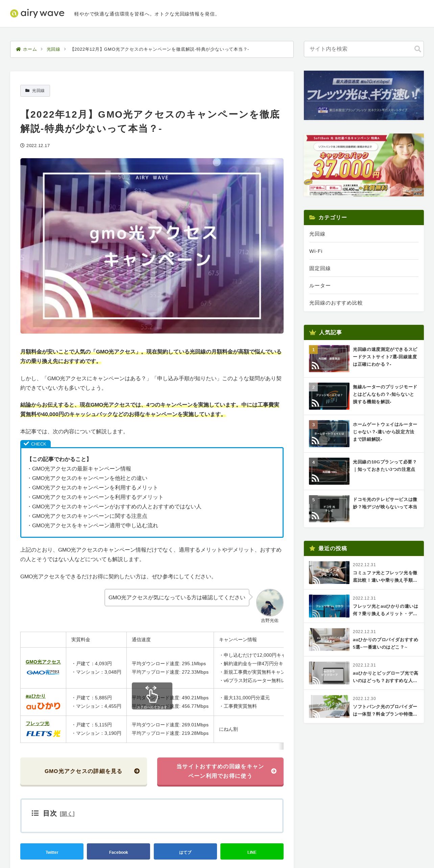Click the date 2022.12.17
This screenshot has width=434, height=868.
tap(38, 146)
